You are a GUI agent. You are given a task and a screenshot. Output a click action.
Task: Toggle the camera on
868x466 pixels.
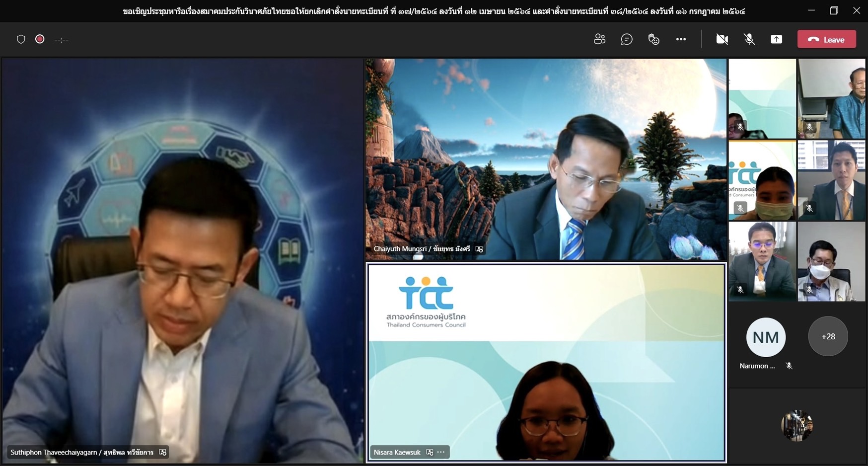tap(722, 39)
